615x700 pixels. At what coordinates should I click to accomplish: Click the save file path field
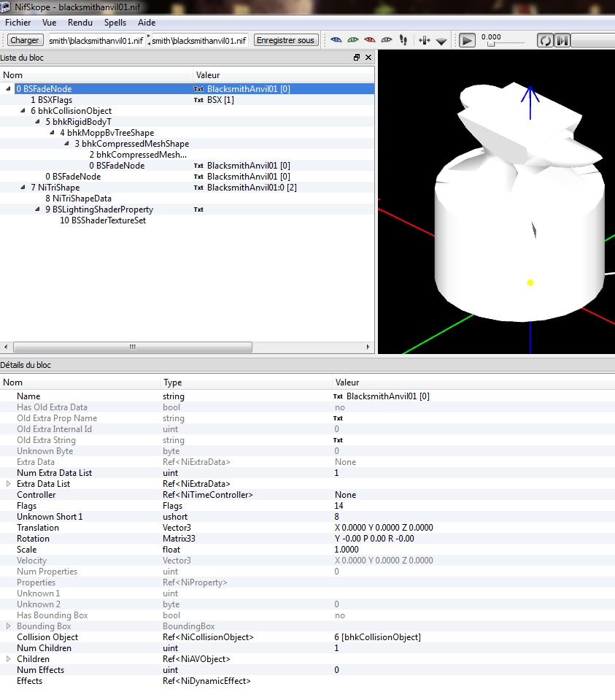199,41
